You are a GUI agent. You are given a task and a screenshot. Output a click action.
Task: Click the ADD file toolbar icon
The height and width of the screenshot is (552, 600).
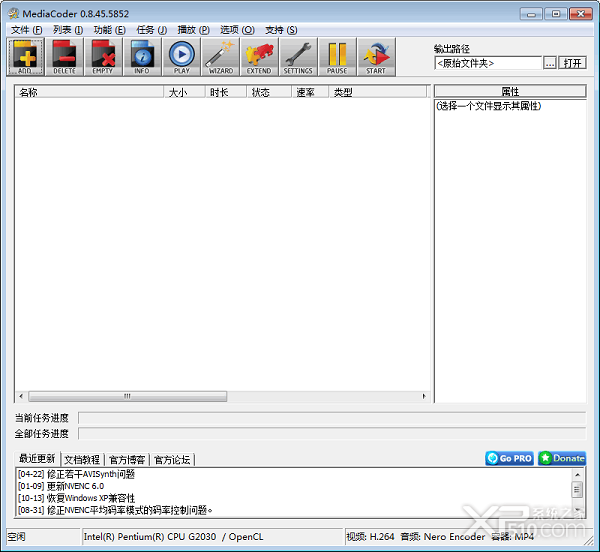pyautogui.click(x=26, y=57)
